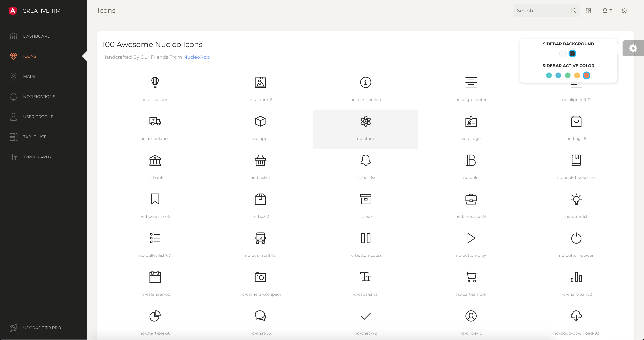Click the nc-air-baloon icon
644x340 pixels.
[155, 83]
